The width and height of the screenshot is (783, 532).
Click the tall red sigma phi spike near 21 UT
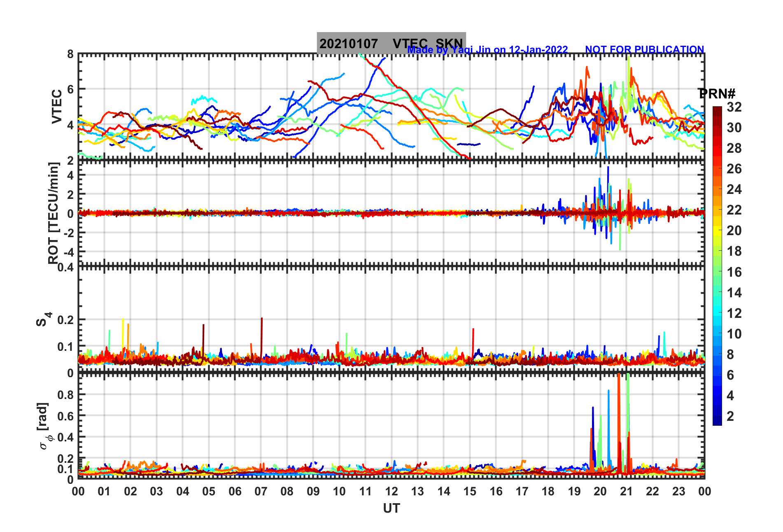pyautogui.click(x=619, y=424)
